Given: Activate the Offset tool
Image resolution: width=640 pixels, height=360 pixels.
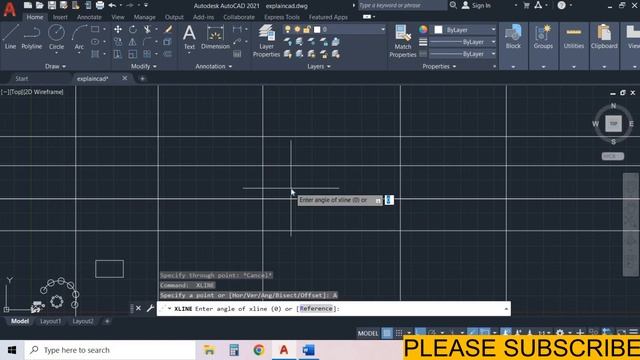Looking at the screenshot, I should 168,54.
